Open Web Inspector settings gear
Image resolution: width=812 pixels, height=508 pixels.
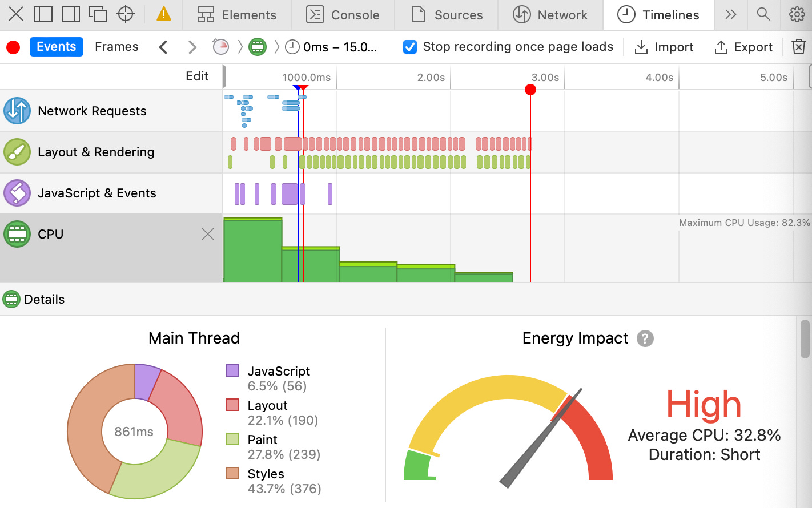(797, 14)
